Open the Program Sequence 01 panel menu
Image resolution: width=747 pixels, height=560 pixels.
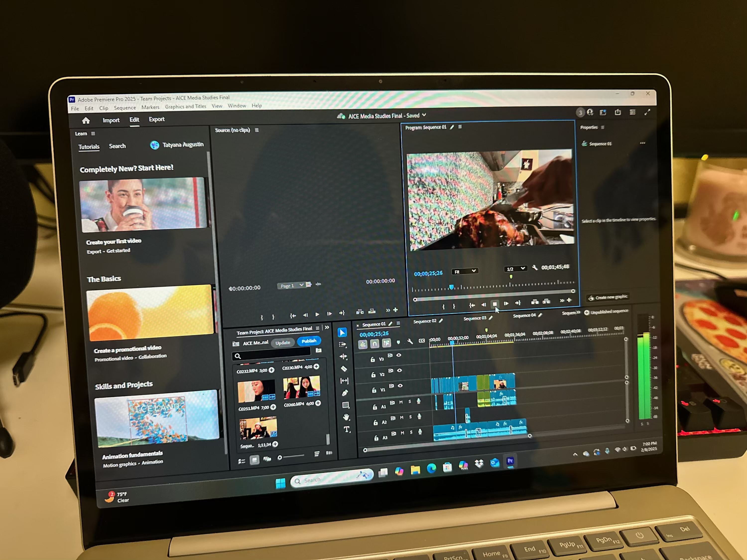click(x=460, y=127)
